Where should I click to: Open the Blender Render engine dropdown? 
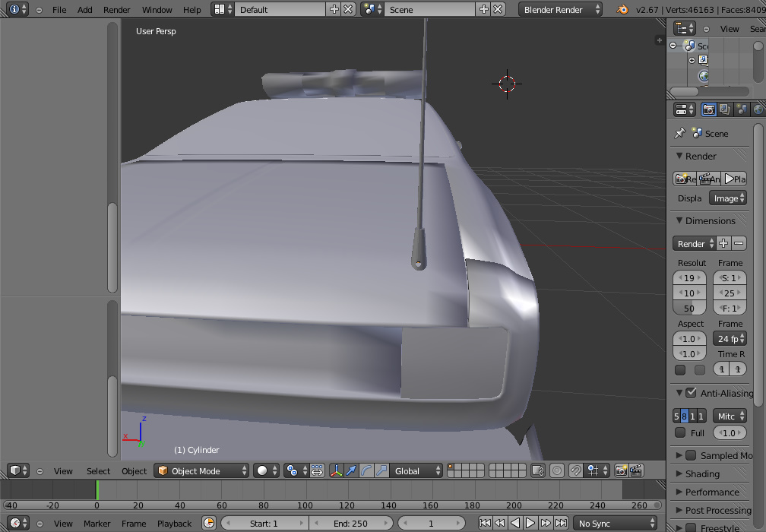(561, 9)
